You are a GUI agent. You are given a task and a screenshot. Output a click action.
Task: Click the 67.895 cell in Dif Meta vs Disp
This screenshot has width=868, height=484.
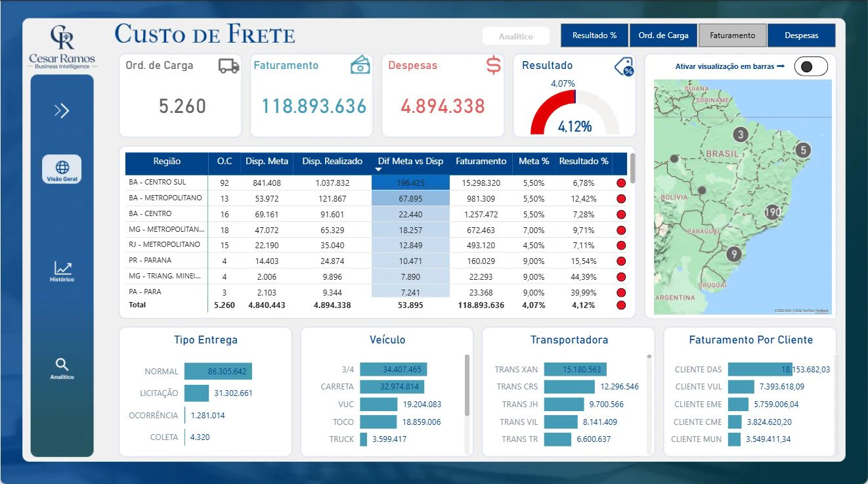point(411,199)
